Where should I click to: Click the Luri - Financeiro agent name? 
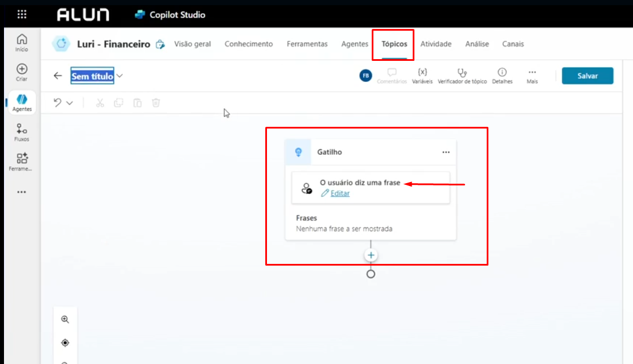pyautogui.click(x=113, y=44)
